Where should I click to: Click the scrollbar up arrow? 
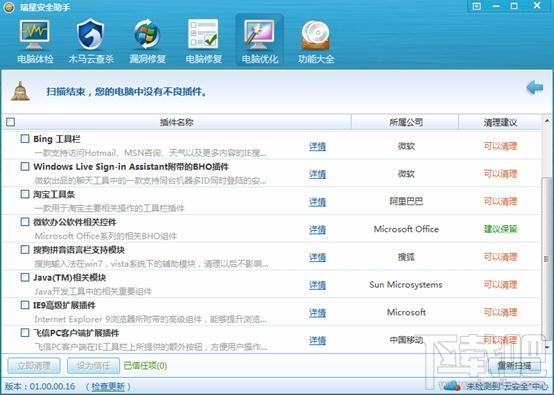point(547,121)
